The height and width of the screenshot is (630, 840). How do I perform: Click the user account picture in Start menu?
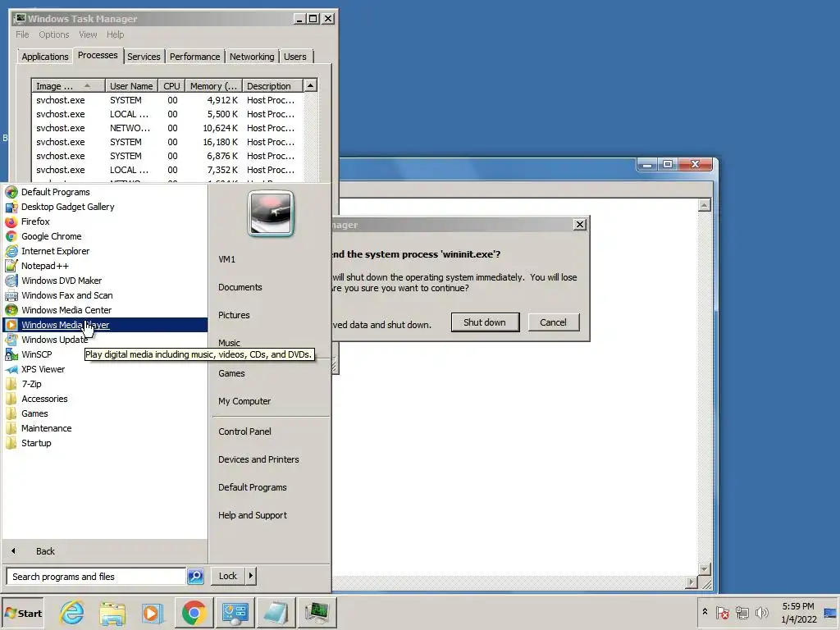tap(271, 213)
